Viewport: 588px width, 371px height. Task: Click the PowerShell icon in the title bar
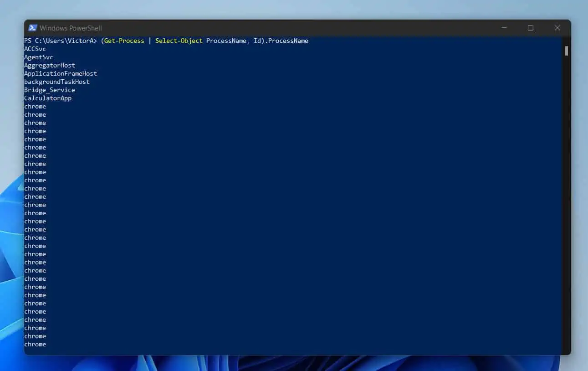[33, 28]
